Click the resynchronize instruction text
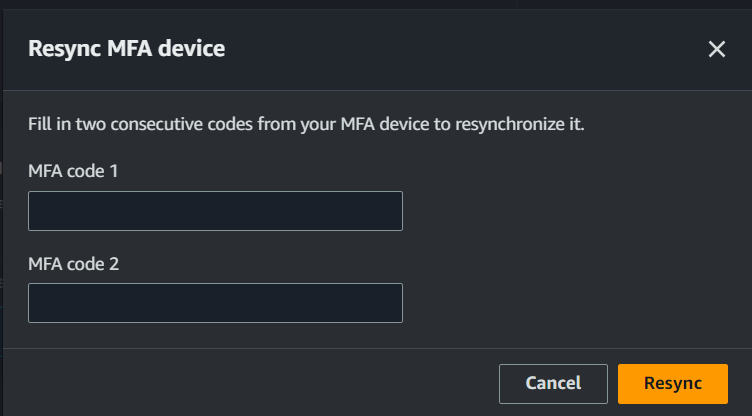Image resolution: width=752 pixels, height=416 pixels. (x=306, y=126)
